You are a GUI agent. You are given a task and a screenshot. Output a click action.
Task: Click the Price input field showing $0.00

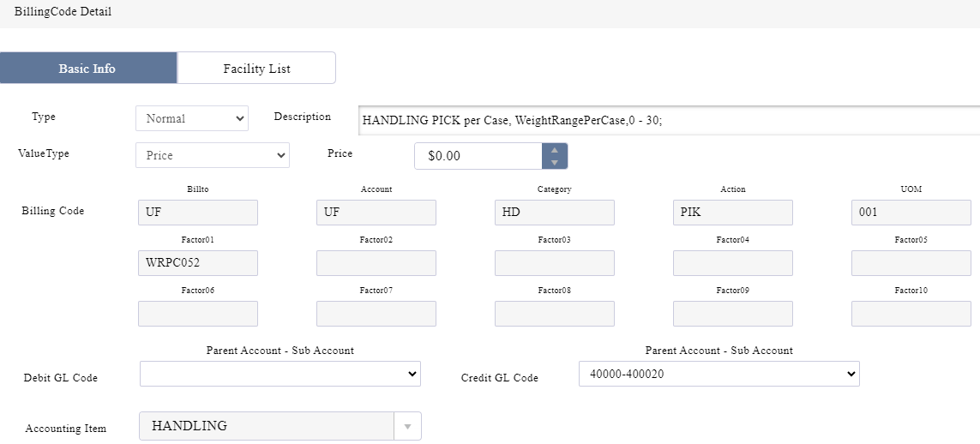tap(478, 156)
